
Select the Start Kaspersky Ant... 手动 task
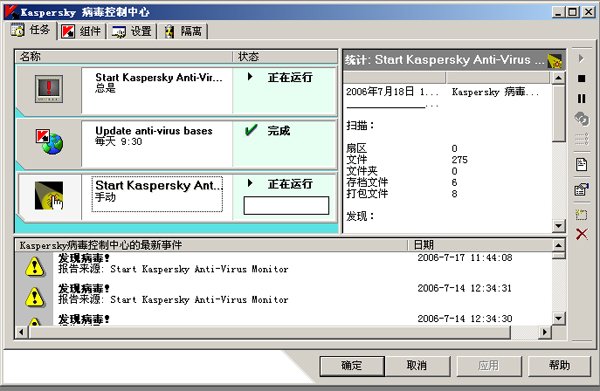176,197
